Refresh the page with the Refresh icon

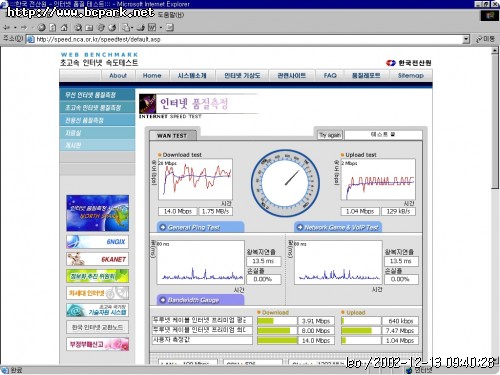(x=53, y=27)
